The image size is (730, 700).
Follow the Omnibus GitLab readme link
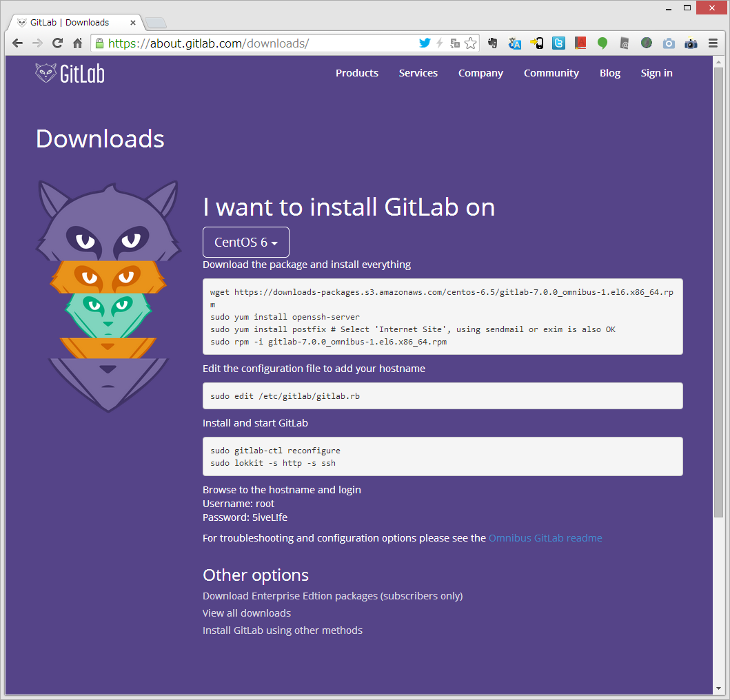[545, 538]
